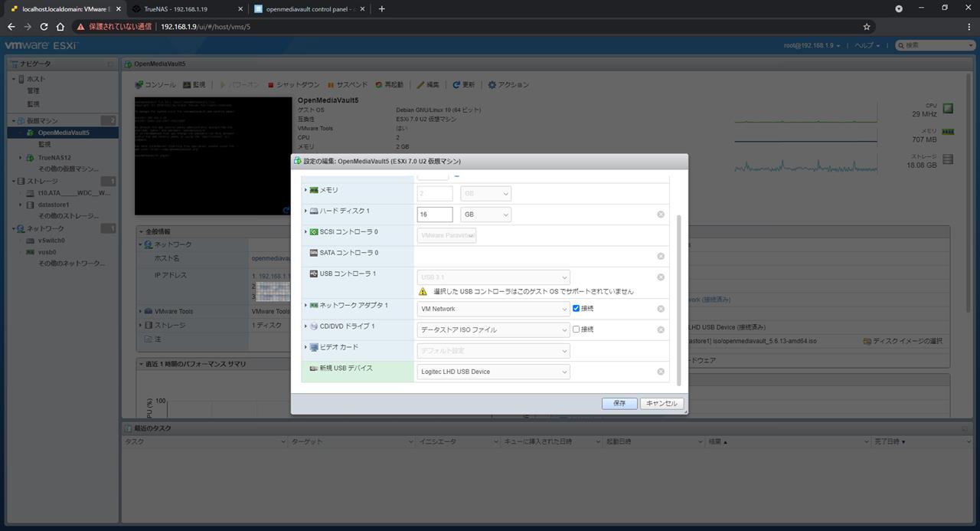Click the Save button in the dialog
The height and width of the screenshot is (531, 980).
coord(619,403)
